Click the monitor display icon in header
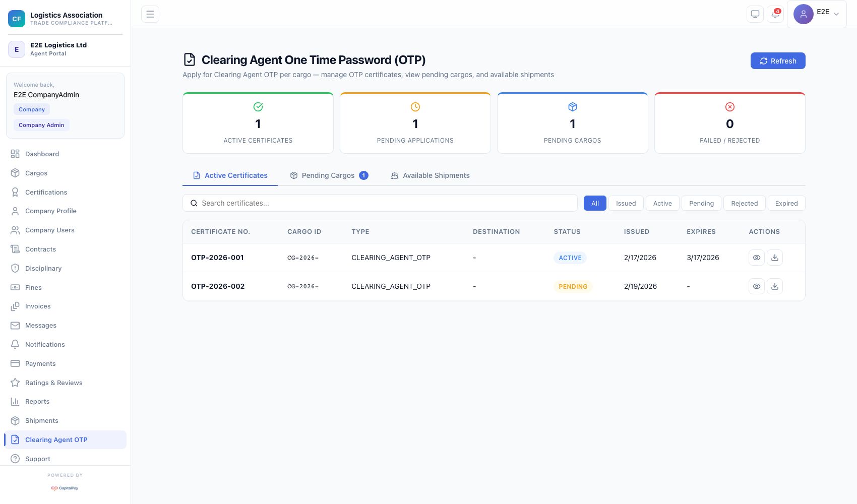This screenshot has height=504, width=857. point(755,14)
